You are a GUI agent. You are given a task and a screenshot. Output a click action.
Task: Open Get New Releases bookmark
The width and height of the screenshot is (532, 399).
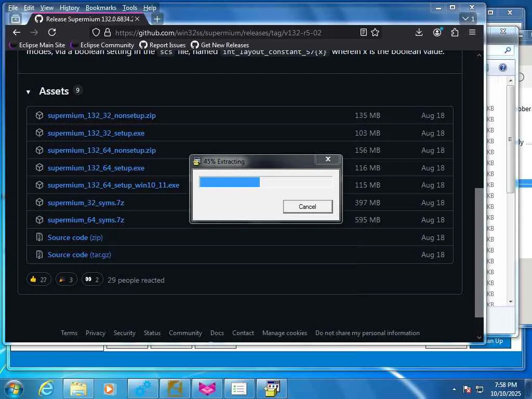pos(220,45)
